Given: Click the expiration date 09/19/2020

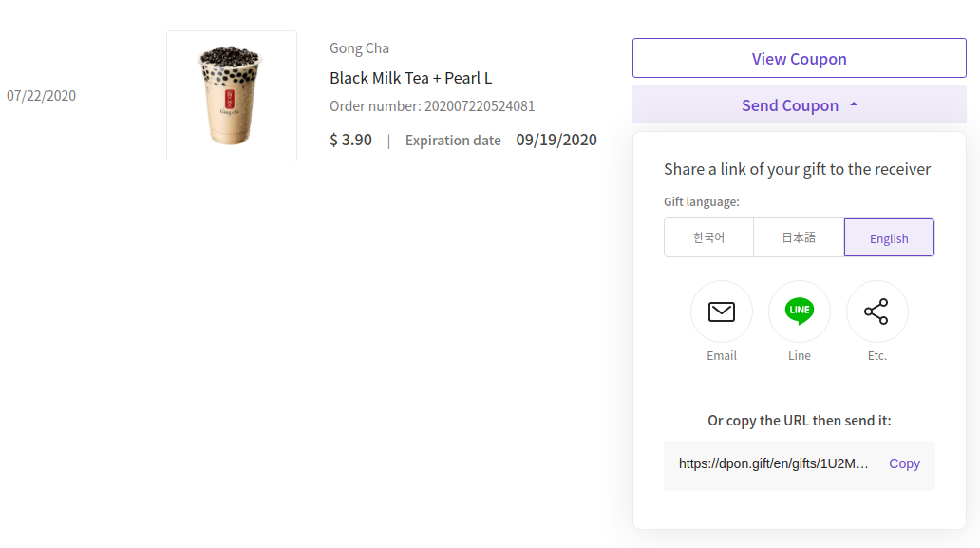Looking at the screenshot, I should point(556,140).
